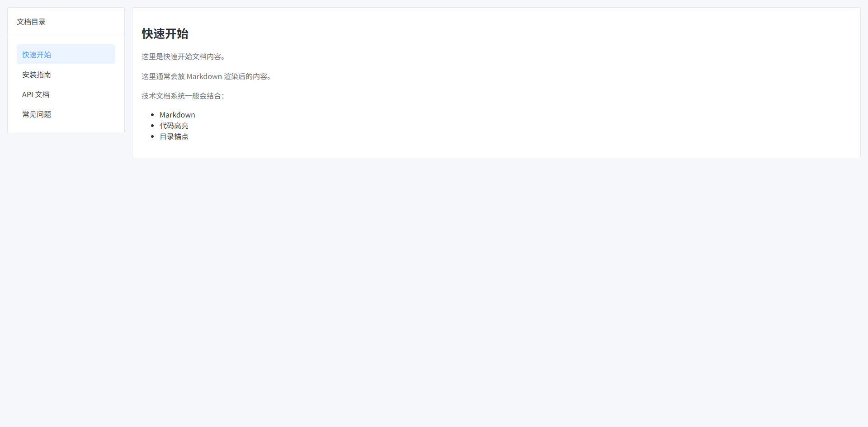Select the 目录锚点 list item

(x=174, y=136)
